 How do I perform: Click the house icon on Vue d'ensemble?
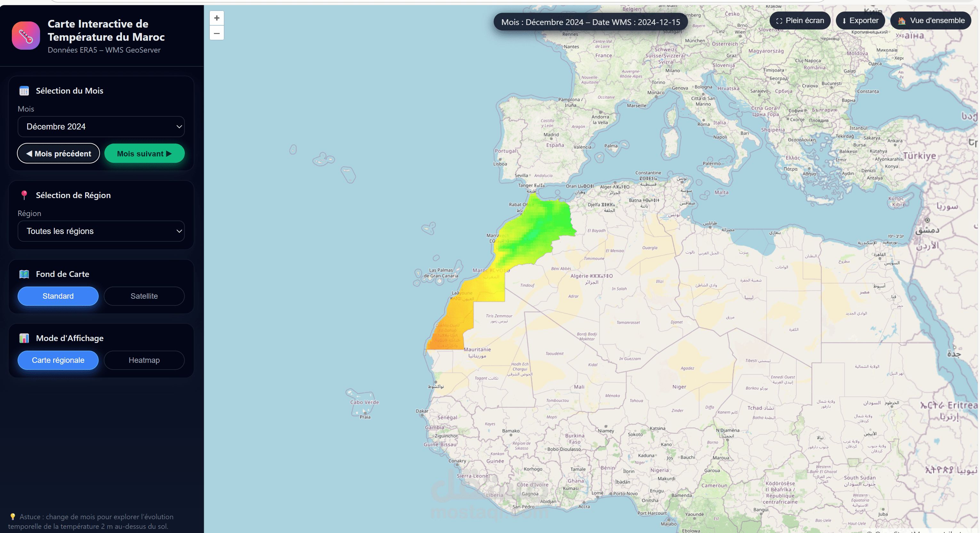(x=902, y=21)
